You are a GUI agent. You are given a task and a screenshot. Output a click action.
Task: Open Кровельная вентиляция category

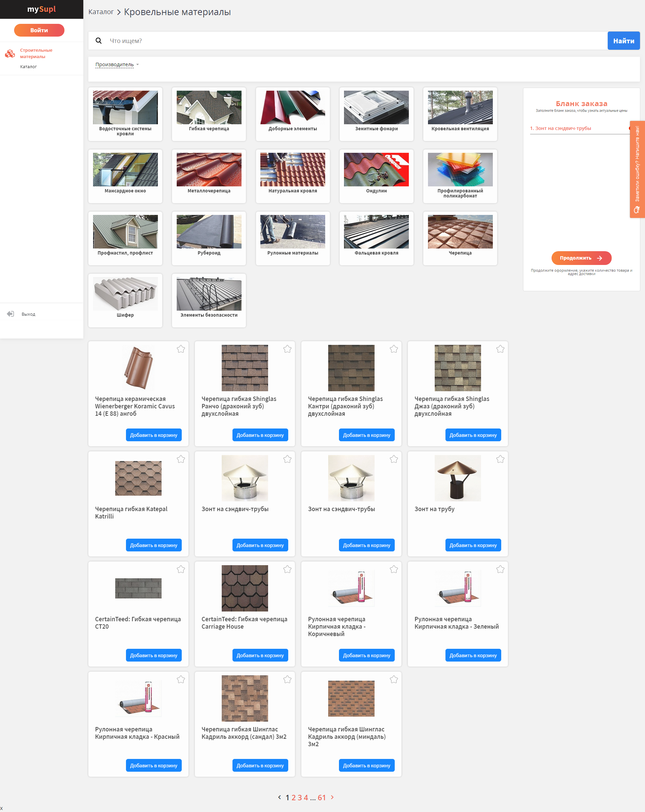[x=460, y=114]
